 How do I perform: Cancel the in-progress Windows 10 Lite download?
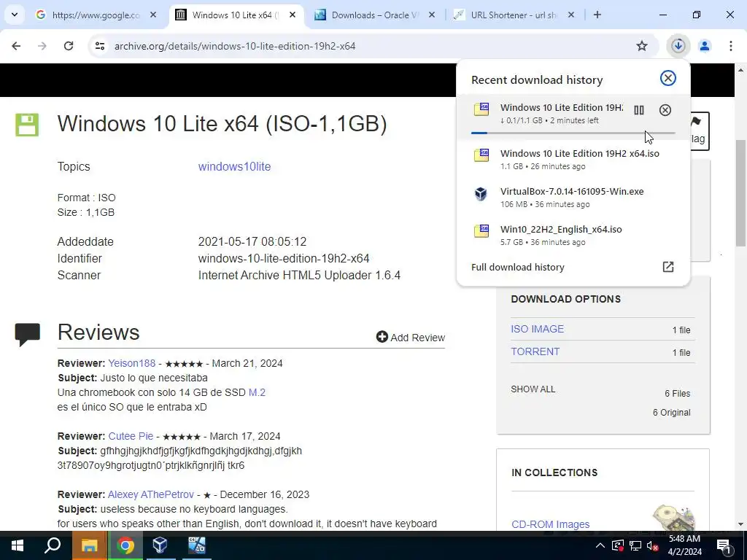665,111
